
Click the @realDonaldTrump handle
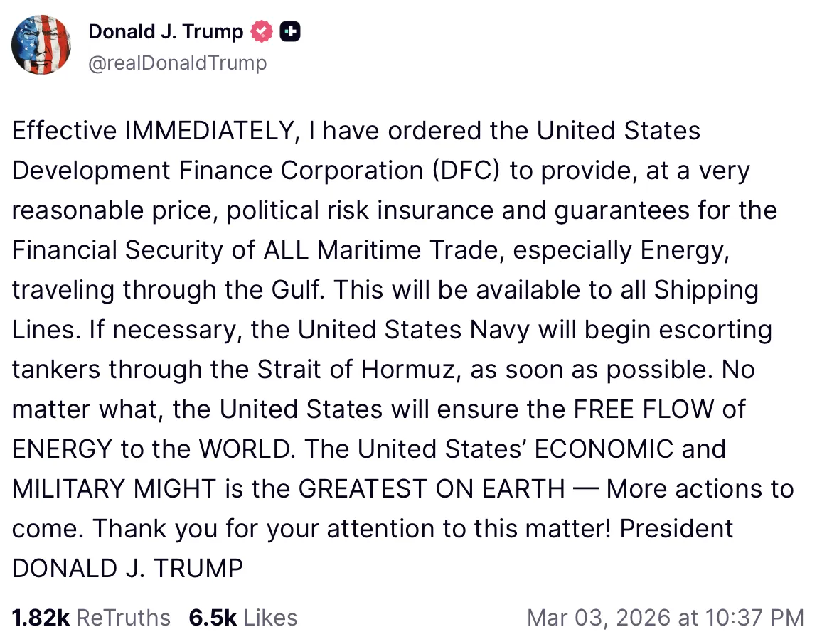[177, 63]
